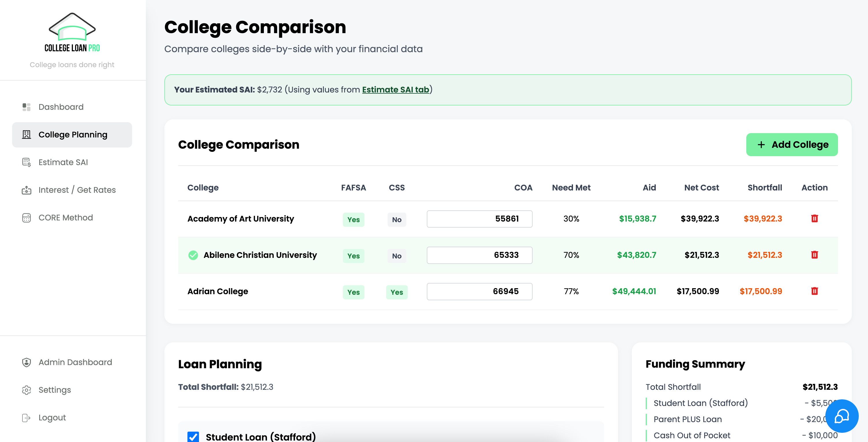The width and height of the screenshot is (868, 442).
Task: Click the Add College button
Action: (x=792, y=145)
